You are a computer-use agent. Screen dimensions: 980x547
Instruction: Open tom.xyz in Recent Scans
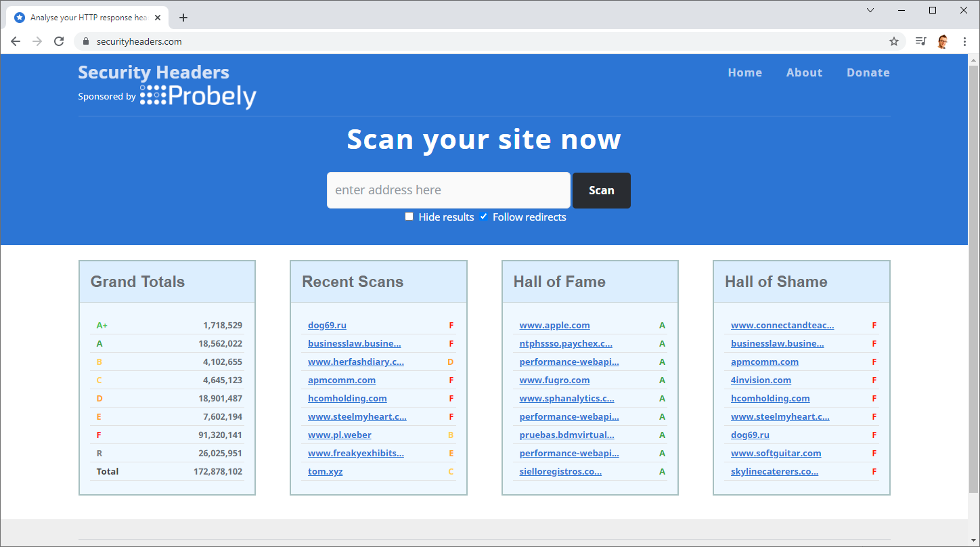click(325, 472)
